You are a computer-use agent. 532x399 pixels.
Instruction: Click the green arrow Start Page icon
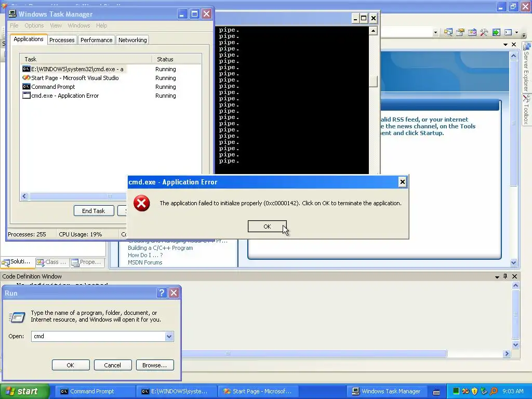pyautogui.click(x=496, y=32)
